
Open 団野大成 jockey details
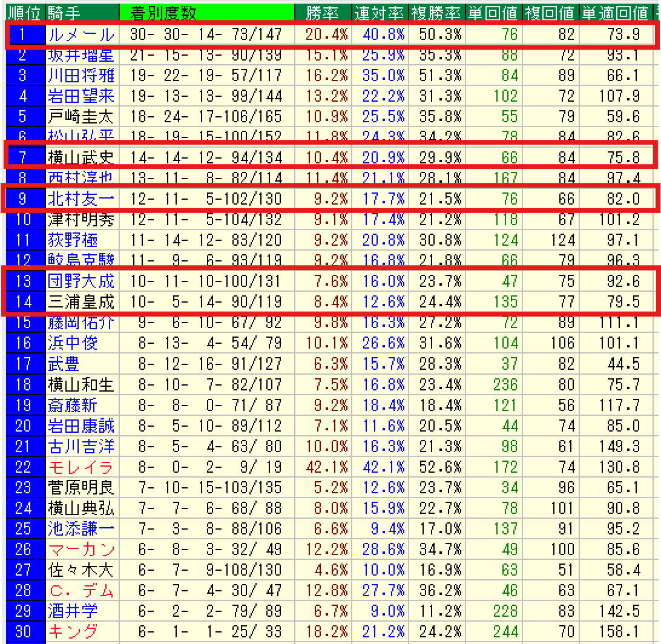pyautogui.click(x=81, y=281)
